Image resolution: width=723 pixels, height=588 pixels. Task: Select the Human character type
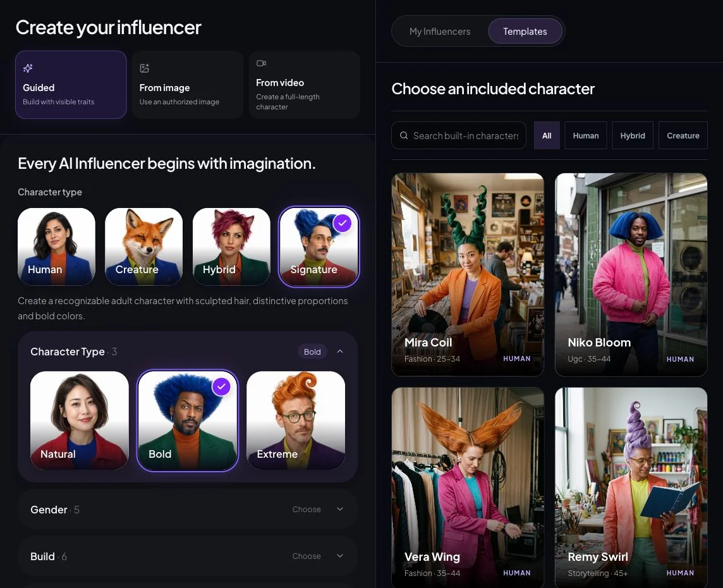(56, 247)
